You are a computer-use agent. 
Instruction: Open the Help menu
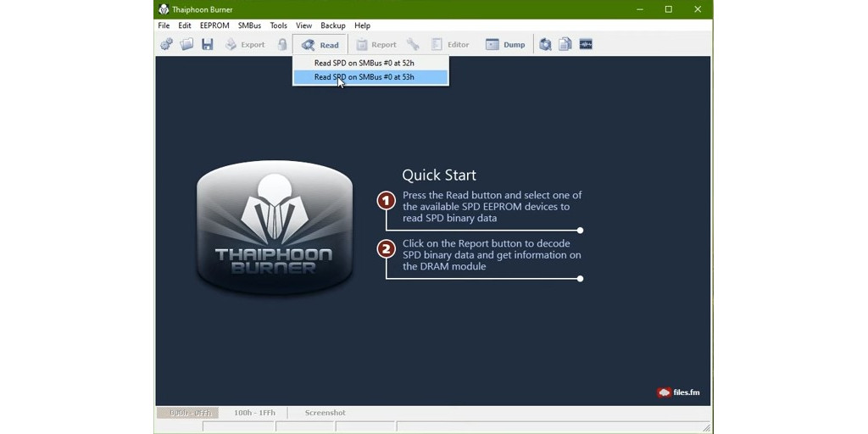pos(362,25)
